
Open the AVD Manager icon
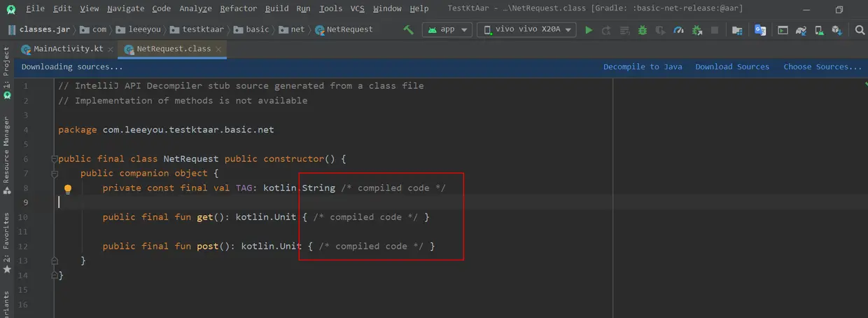[x=818, y=30]
